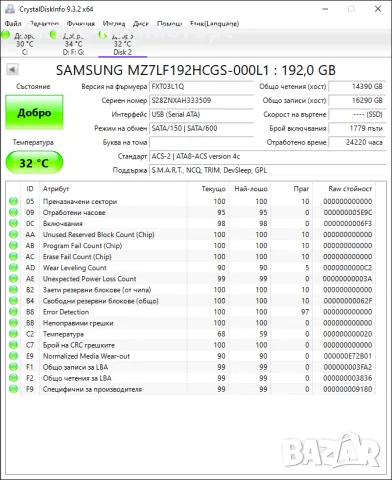
Task: Click the status circle for attribute F2
Action: click(x=13, y=378)
